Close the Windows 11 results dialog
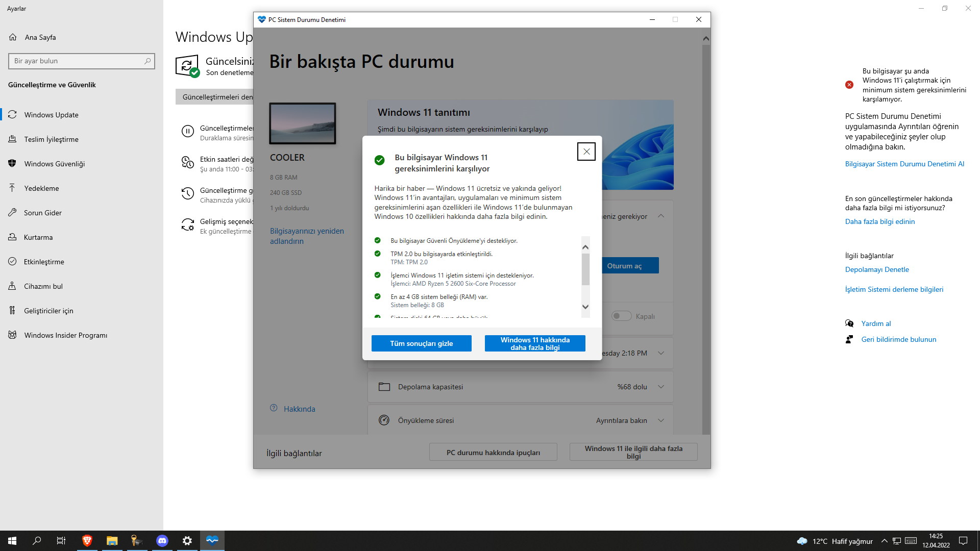This screenshot has width=980, height=551. 586,152
